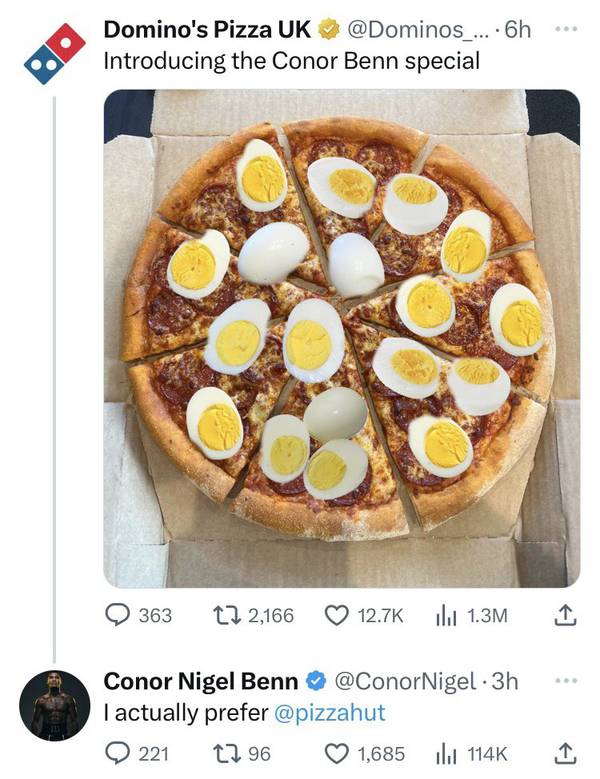Open Conor Nigel Benn's profile picture

[54, 706]
